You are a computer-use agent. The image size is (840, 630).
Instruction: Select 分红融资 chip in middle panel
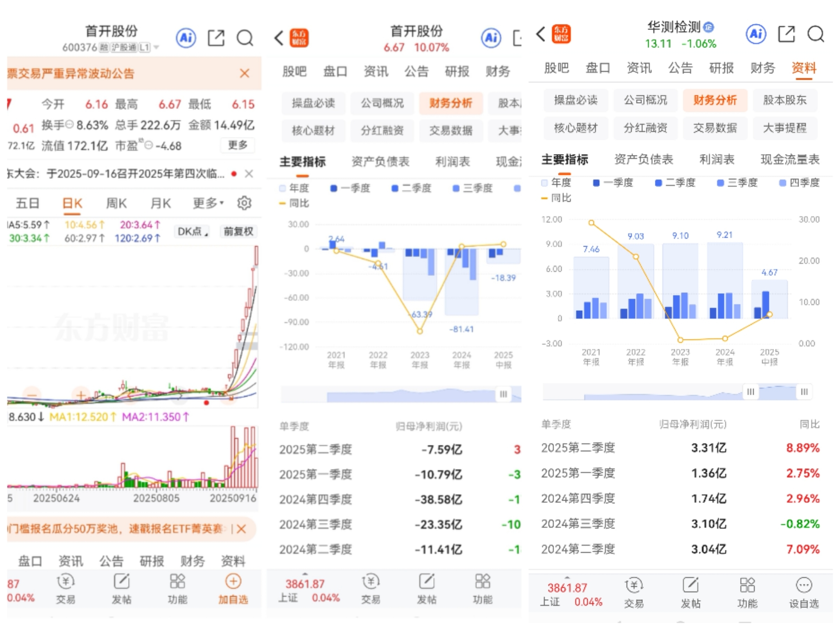pos(382,130)
